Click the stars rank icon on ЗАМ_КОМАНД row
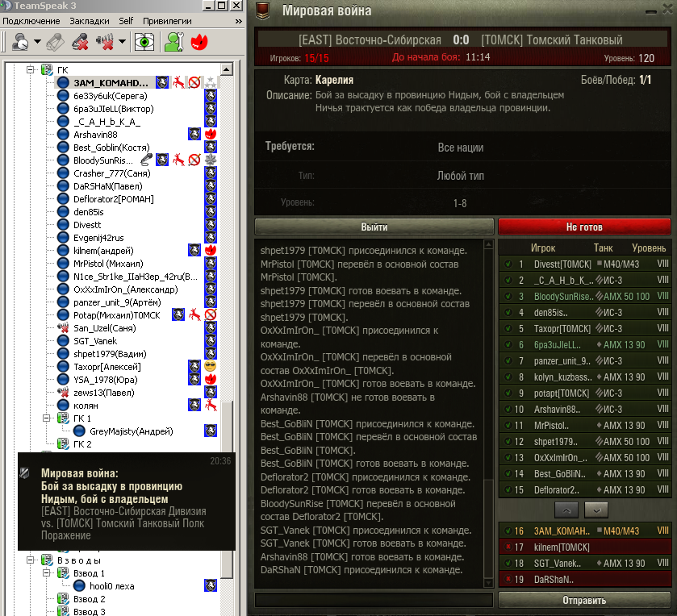The width and height of the screenshot is (677, 616). [x=211, y=82]
